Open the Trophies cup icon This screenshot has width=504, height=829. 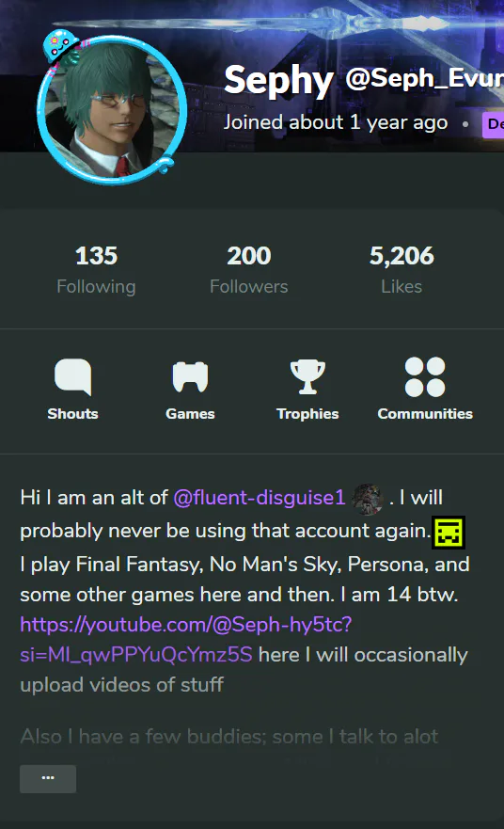point(307,377)
